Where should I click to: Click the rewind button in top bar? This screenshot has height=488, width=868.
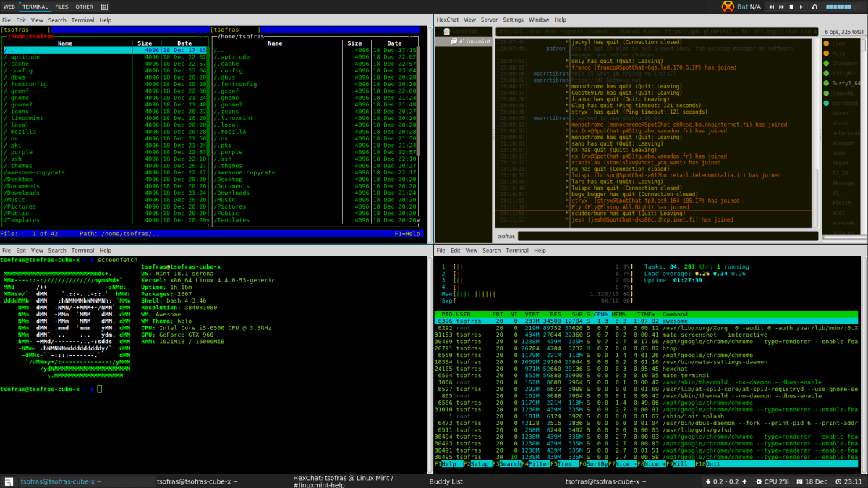pyautogui.click(x=772, y=7)
